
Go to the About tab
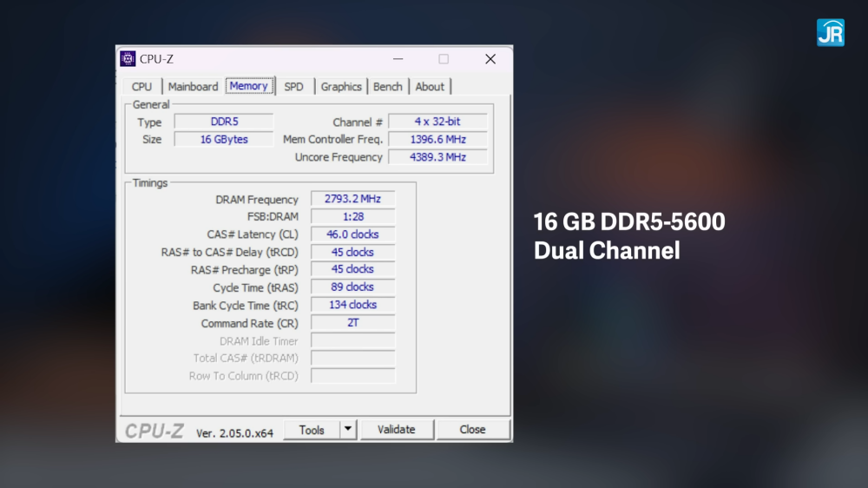point(430,87)
